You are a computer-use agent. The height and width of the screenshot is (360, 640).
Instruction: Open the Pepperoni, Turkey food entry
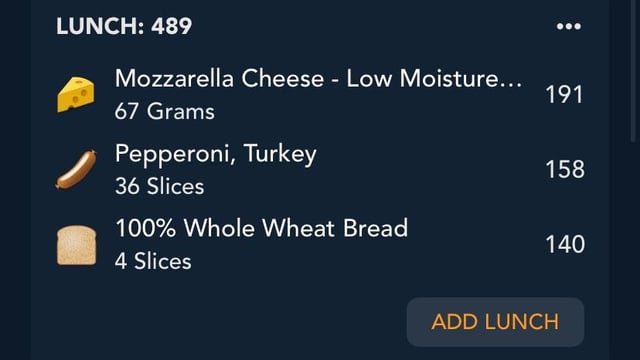[320, 169]
